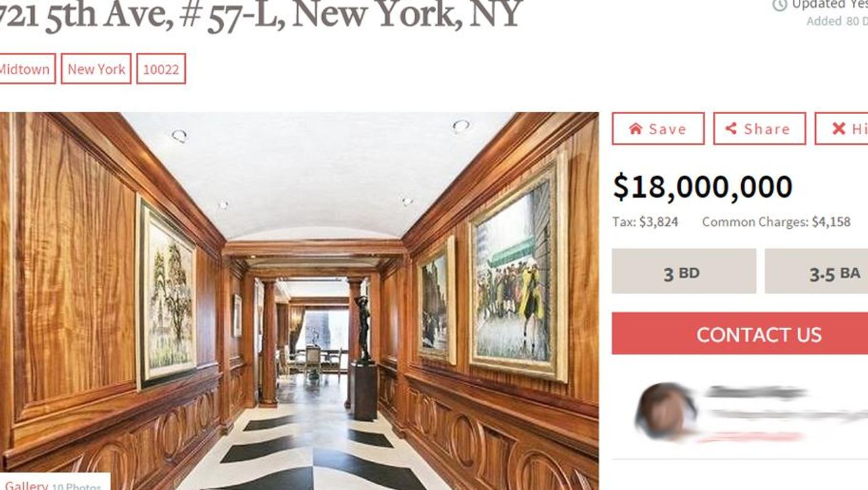The image size is (868, 490).
Task: Share this listing
Action: tap(759, 129)
